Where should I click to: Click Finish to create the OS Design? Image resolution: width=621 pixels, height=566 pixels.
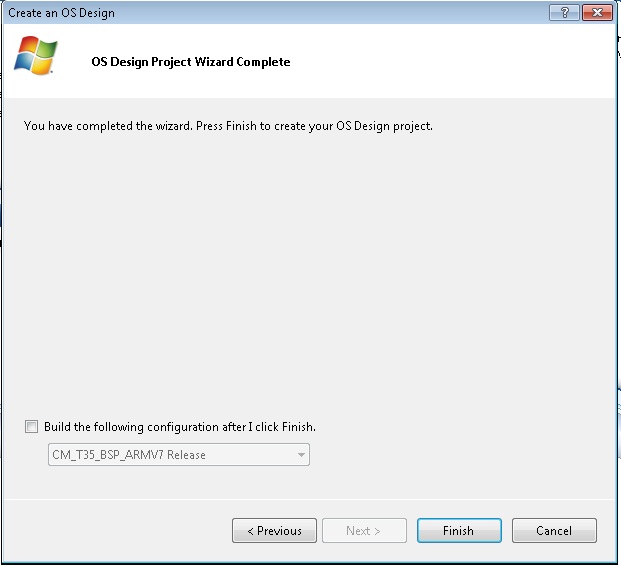pyautogui.click(x=459, y=531)
